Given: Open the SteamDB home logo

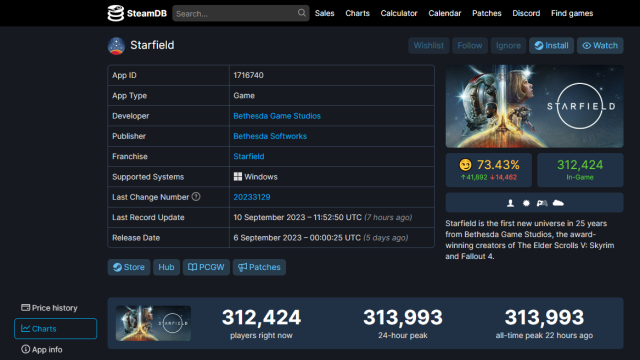Looking at the screenshot, I should click(x=137, y=13).
